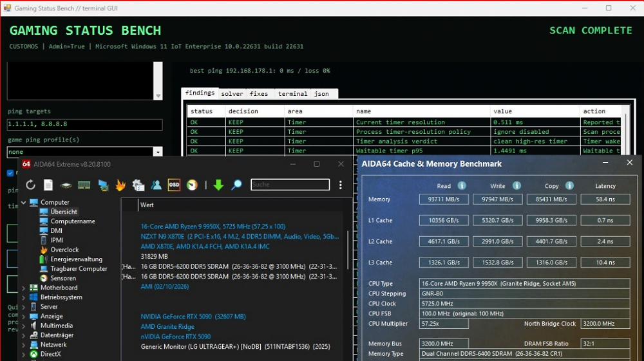The height and width of the screenshot is (361, 644).
Task: Open the AIDA64 three-dot menu
Action: pyautogui.click(x=341, y=185)
